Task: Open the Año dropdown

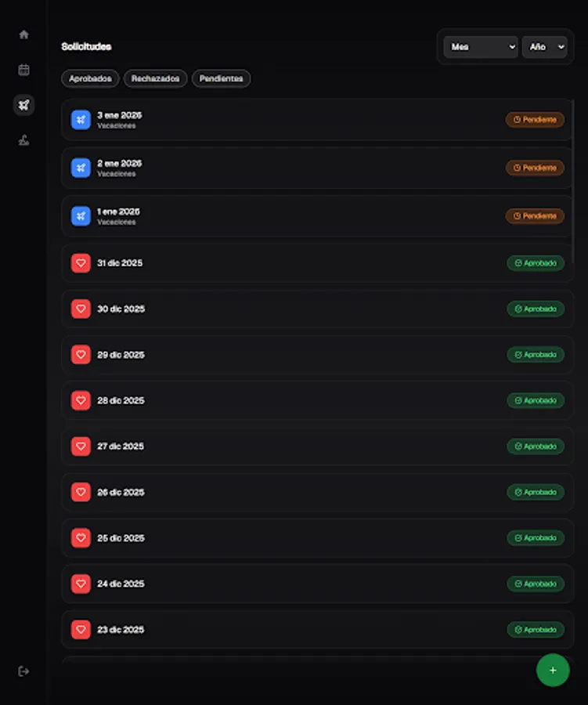Action: (x=544, y=47)
